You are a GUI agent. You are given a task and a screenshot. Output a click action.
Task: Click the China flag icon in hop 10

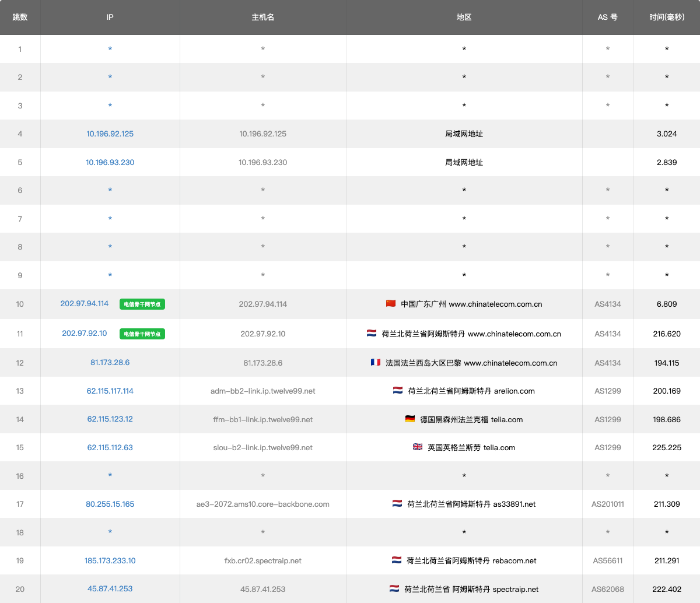coord(390,304)
